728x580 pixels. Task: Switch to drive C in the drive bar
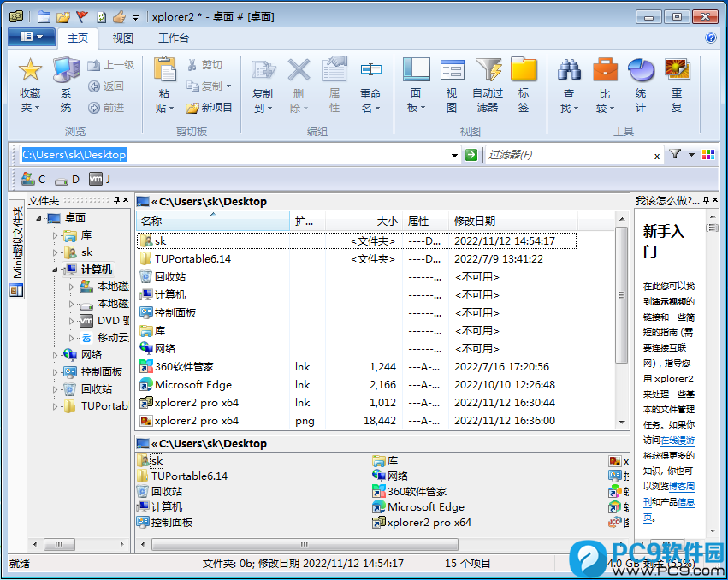point(34,180)
